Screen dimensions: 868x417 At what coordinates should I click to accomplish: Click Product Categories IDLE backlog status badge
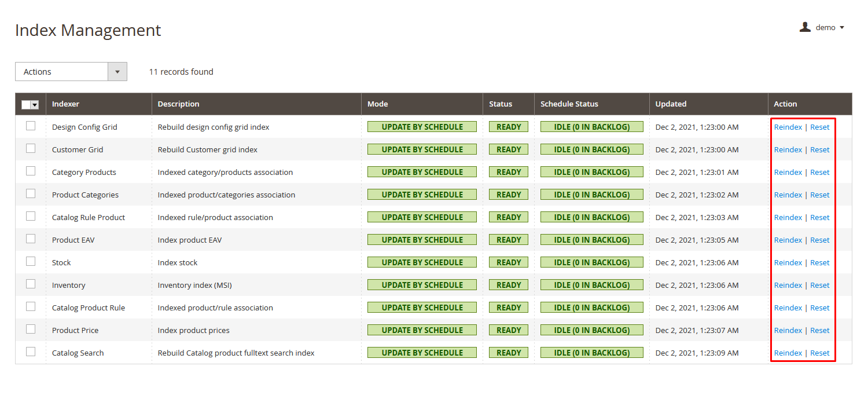coord(591,195)
